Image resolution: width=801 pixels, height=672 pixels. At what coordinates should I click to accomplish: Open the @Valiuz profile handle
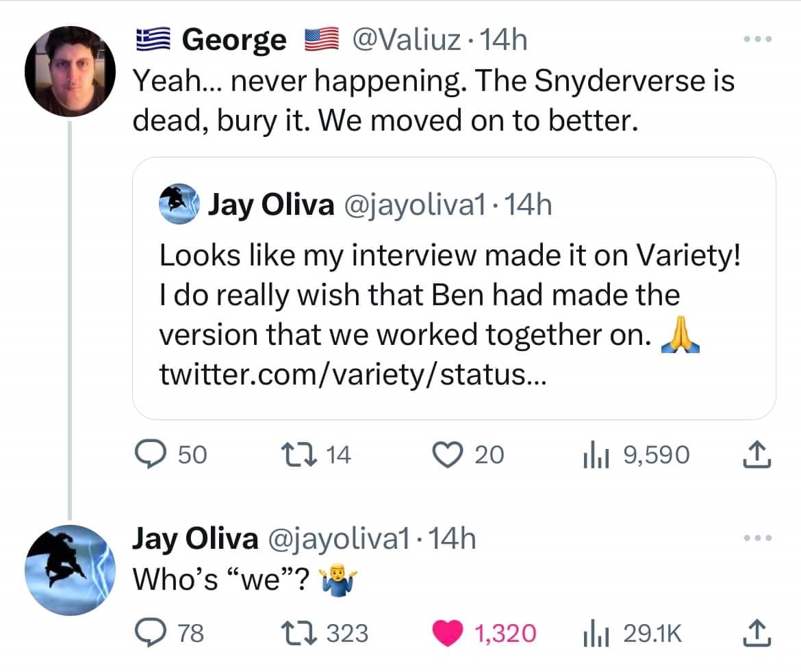coord(405,40)
